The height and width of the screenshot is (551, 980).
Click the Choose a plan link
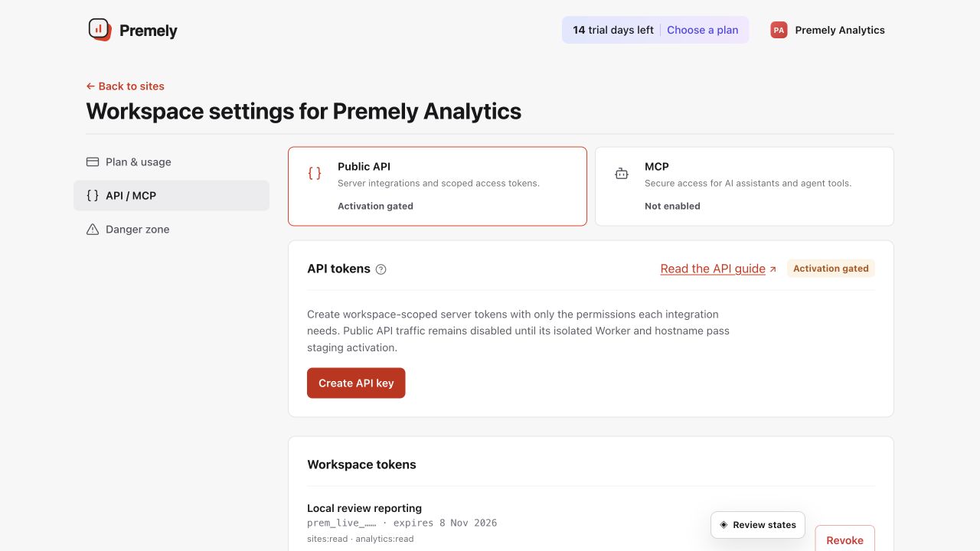click(x=703, y=30)
